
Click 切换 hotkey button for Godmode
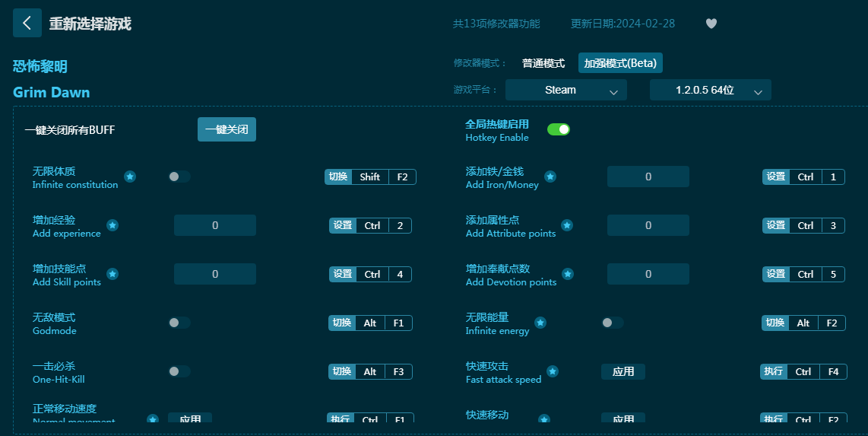click(342, 323)
